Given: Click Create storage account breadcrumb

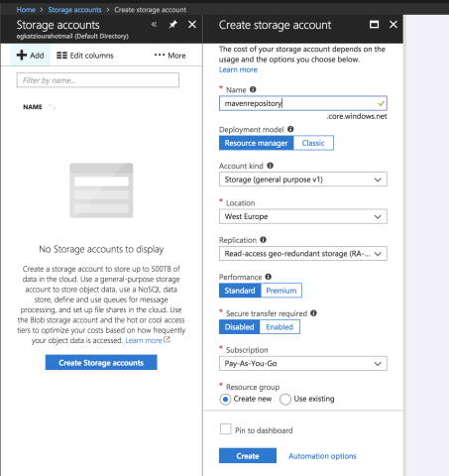Looking at the screenshot, I should (x=151, y=10).
